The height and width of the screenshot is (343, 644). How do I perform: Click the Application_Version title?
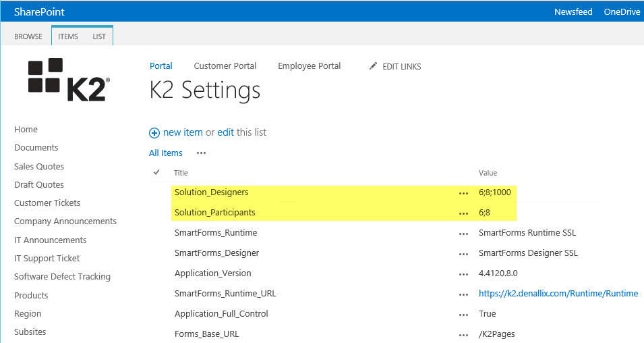212,273
